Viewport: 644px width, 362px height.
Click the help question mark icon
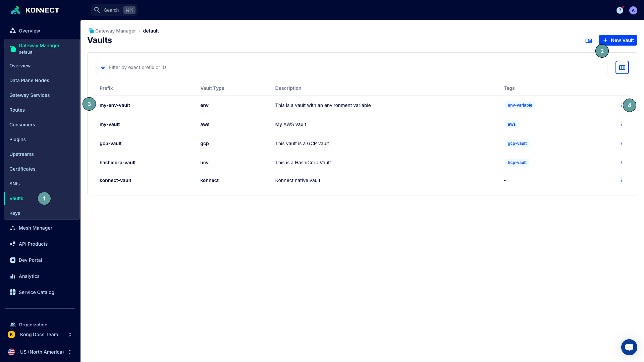point(620,10)
